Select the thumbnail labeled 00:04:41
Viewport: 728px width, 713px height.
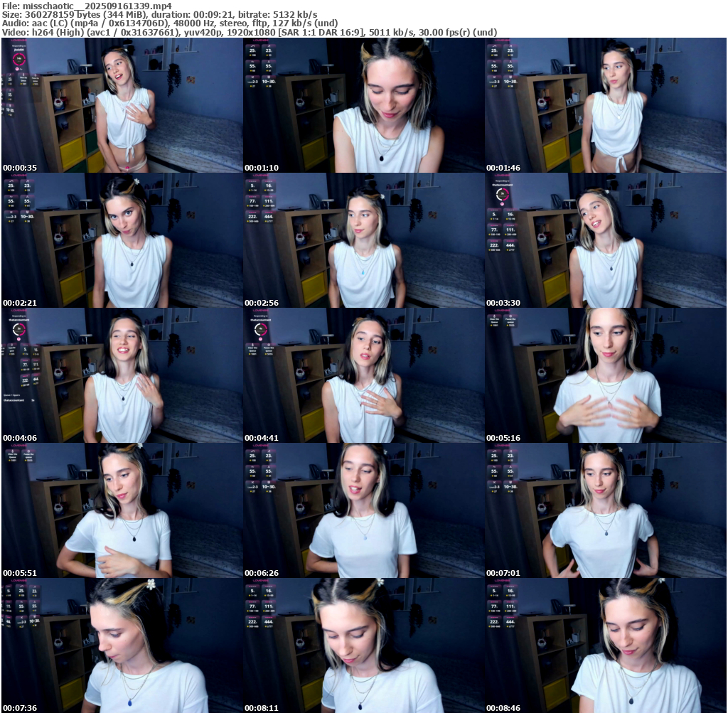tap(364, 375)
